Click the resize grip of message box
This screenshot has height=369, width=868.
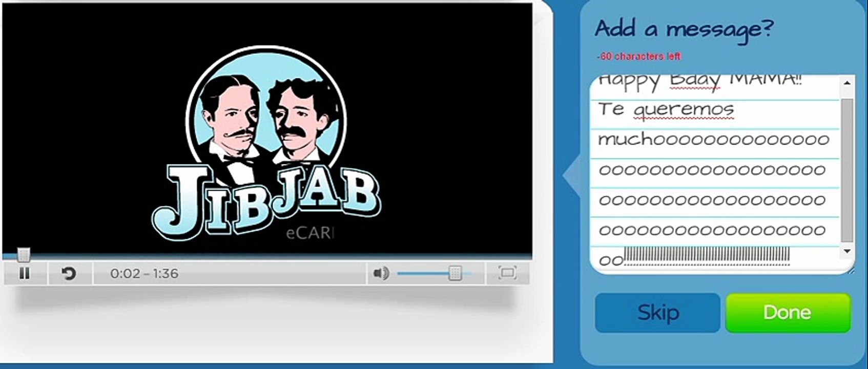(x=851, y=270)
